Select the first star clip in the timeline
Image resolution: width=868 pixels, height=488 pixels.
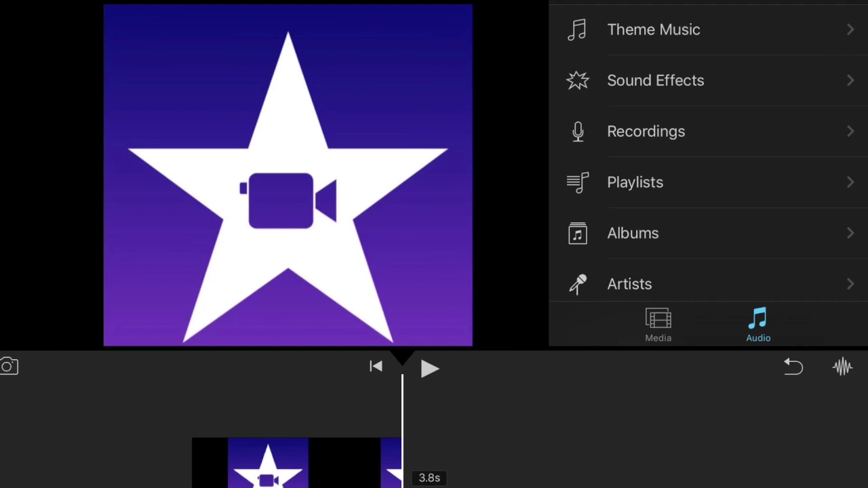pos(268,463)
